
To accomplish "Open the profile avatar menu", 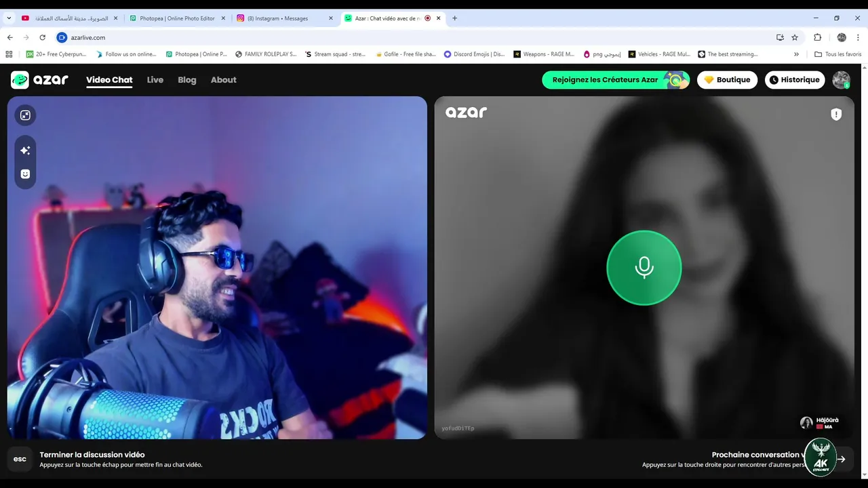I will (x=842, y=80).
